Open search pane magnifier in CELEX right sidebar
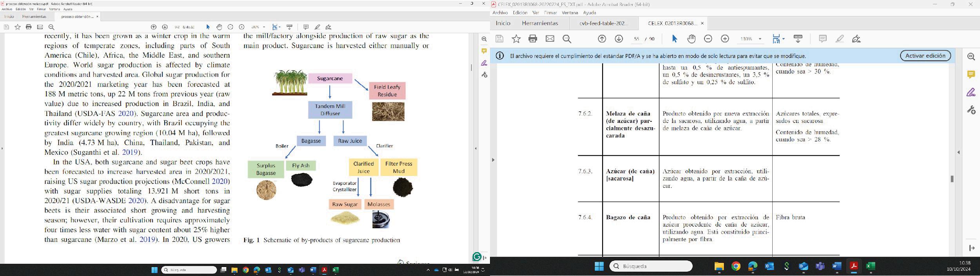The height and width of the screenshot is (276, 980). pos(971,56)
